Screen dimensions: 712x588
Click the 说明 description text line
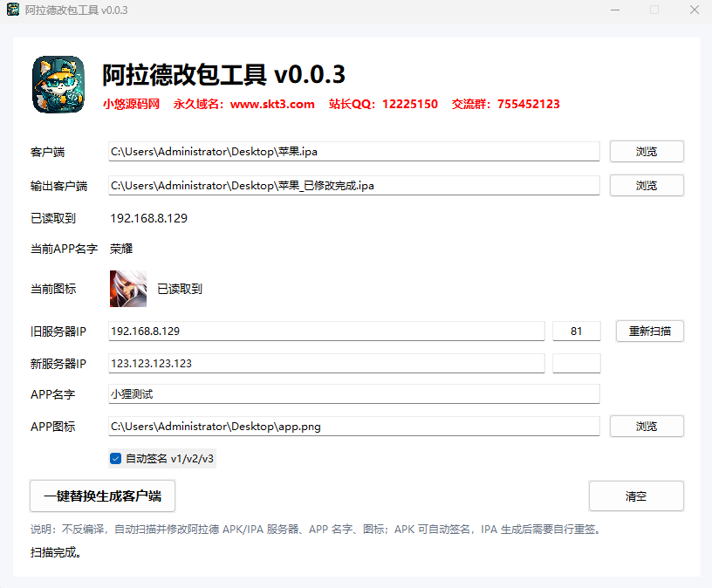point(317,529)
